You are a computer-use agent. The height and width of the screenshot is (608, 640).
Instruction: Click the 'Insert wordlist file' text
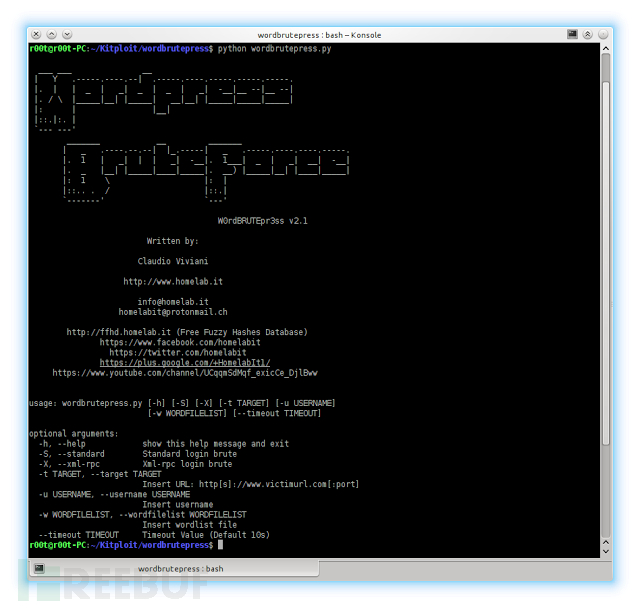[x=189, y=525]
